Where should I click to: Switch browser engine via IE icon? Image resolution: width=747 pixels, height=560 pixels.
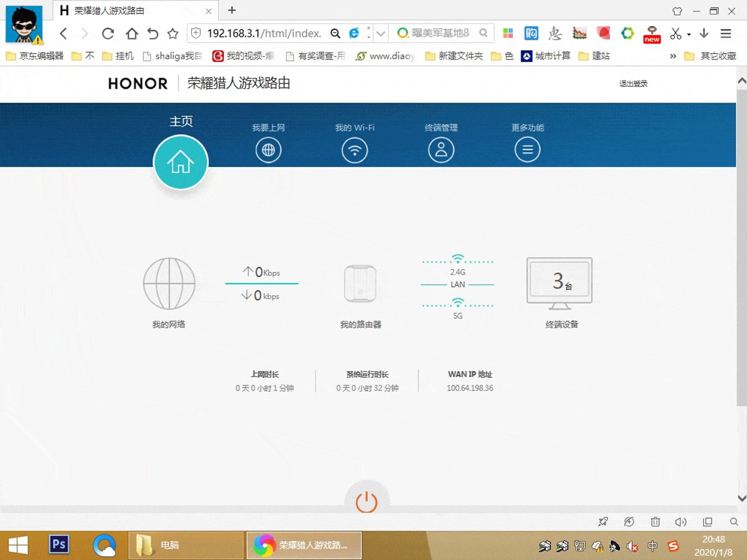coord(354,33)
